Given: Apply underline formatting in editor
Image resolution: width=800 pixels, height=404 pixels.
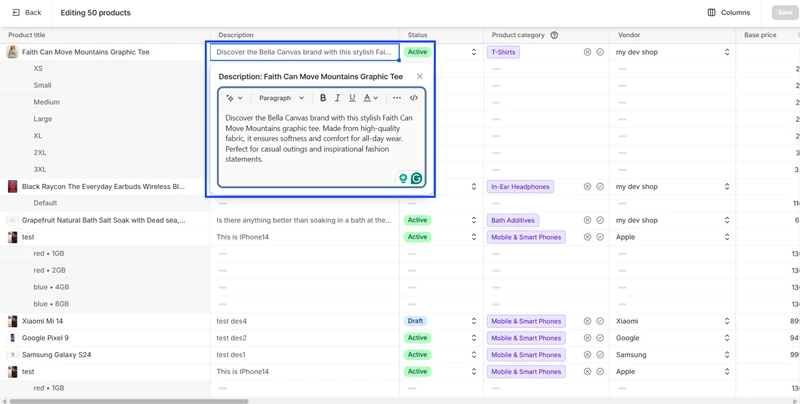Looking at the screenshot, I should click(x=352, y=98).
